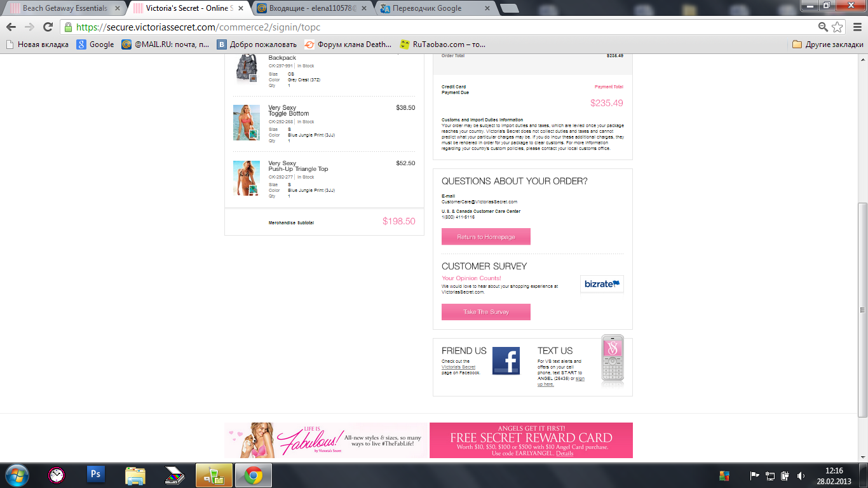Viewport: 868px width, 488px height.
Task: Close the Beach Getaway Essentials tab
Action: (118, 8)
